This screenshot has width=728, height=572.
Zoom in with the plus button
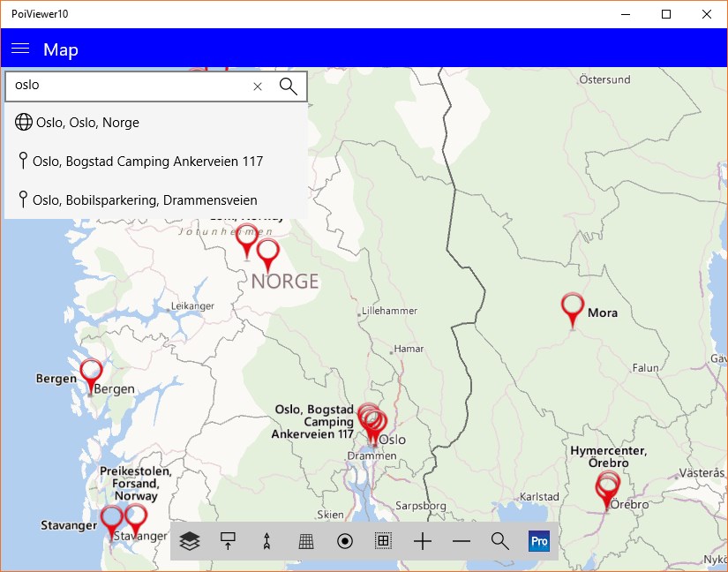point(423,541)
